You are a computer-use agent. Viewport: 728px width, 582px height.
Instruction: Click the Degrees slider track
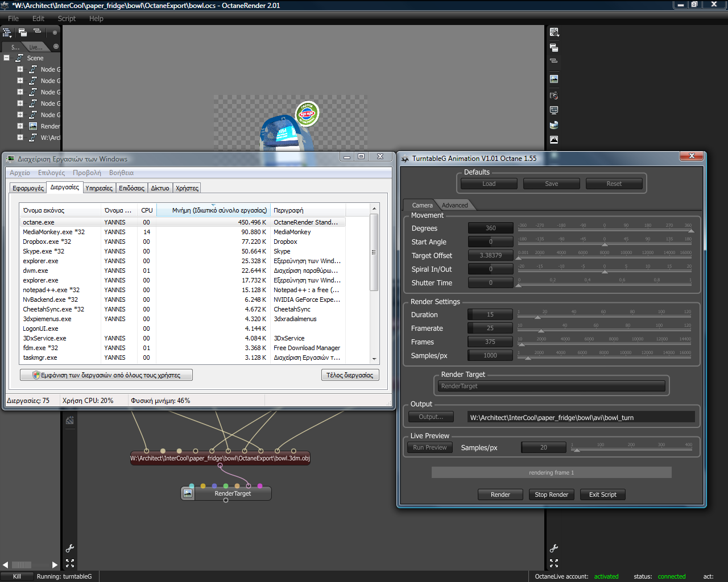(605, 231)
